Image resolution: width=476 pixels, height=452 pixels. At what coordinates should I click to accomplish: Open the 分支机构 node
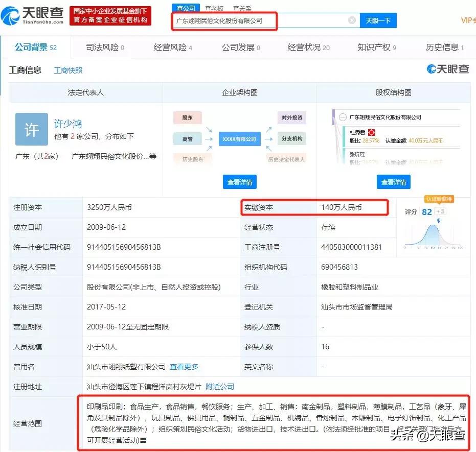291,138
